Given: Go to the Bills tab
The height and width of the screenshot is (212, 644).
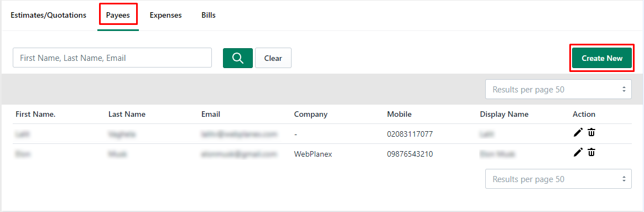Looking at the screenshot, I should click(208, 15).
